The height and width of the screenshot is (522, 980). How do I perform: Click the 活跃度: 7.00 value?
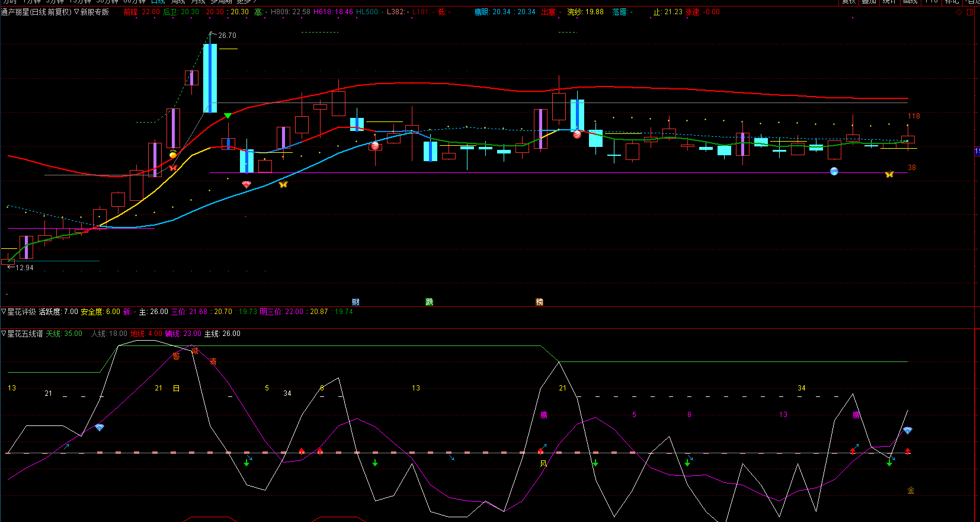coord(58,312)
